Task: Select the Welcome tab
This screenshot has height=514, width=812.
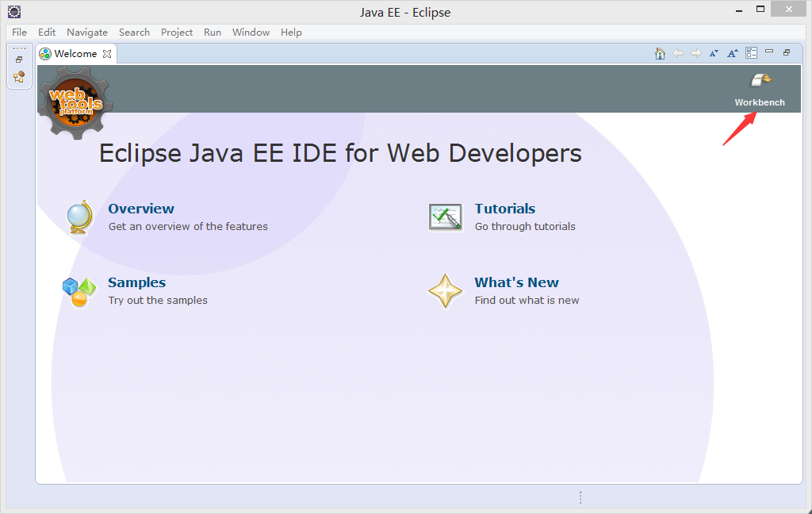Action: pyautogui.click(x=75, y=54)
